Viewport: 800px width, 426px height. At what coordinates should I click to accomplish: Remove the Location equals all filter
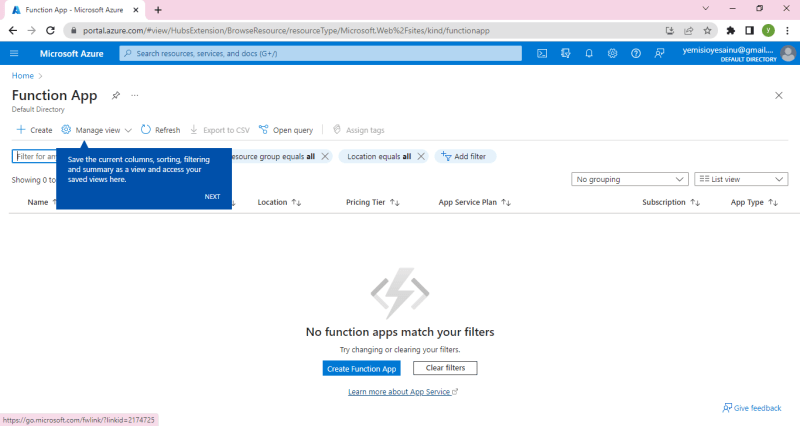coord(421,157)
